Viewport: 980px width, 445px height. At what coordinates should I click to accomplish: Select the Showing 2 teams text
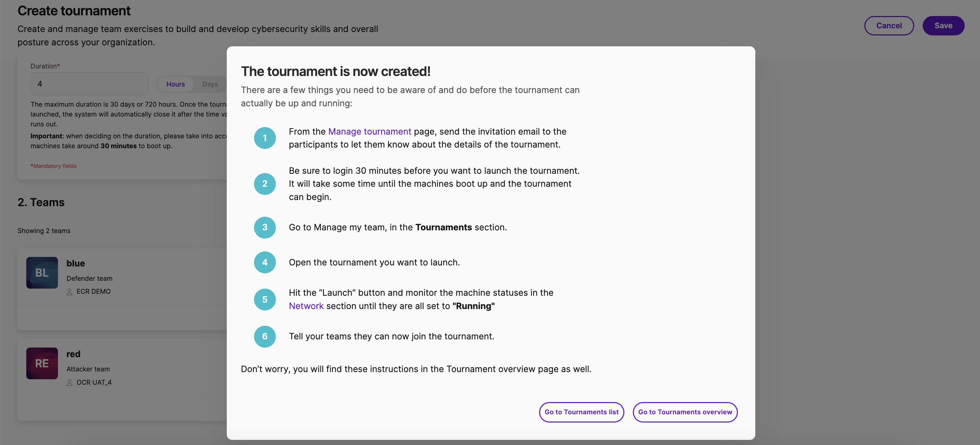coord(44,231)
